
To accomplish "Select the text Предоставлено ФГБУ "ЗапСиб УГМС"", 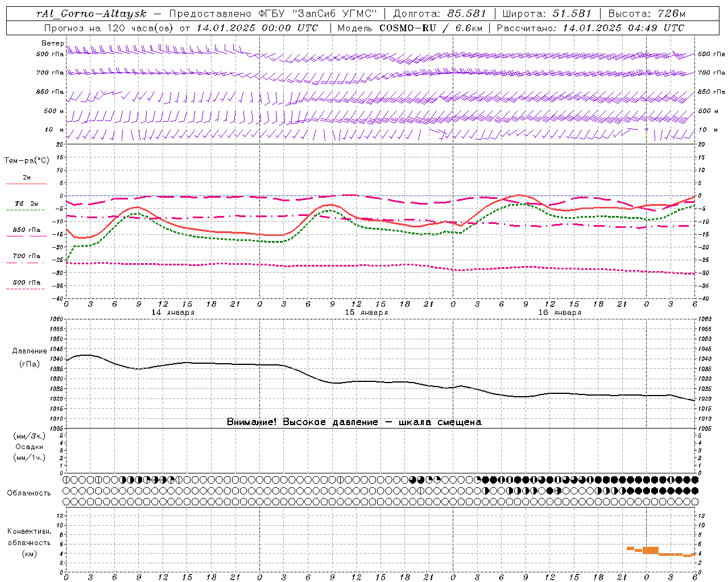I will tap(273, 14).
